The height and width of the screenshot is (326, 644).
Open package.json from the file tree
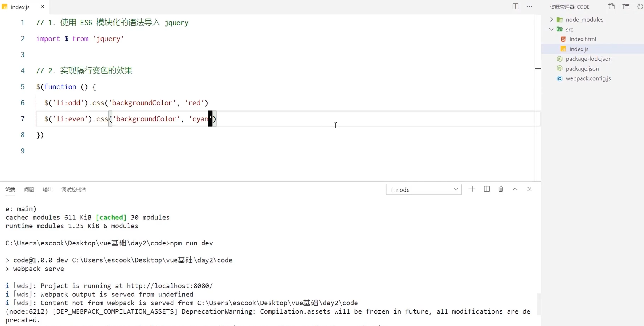(582, 69)
